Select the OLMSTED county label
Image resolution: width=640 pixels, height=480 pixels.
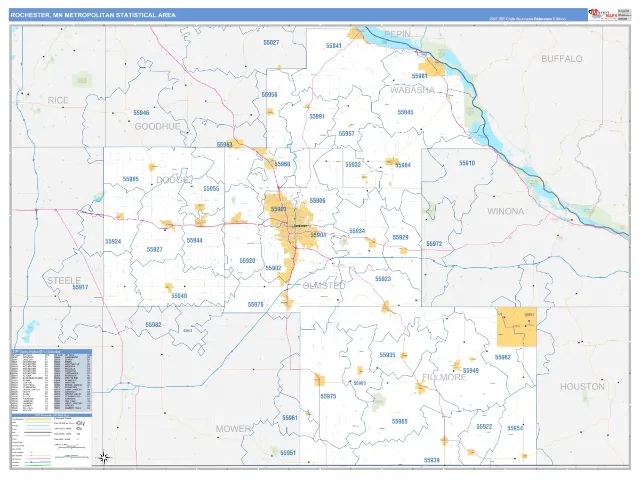coord(324,286)
